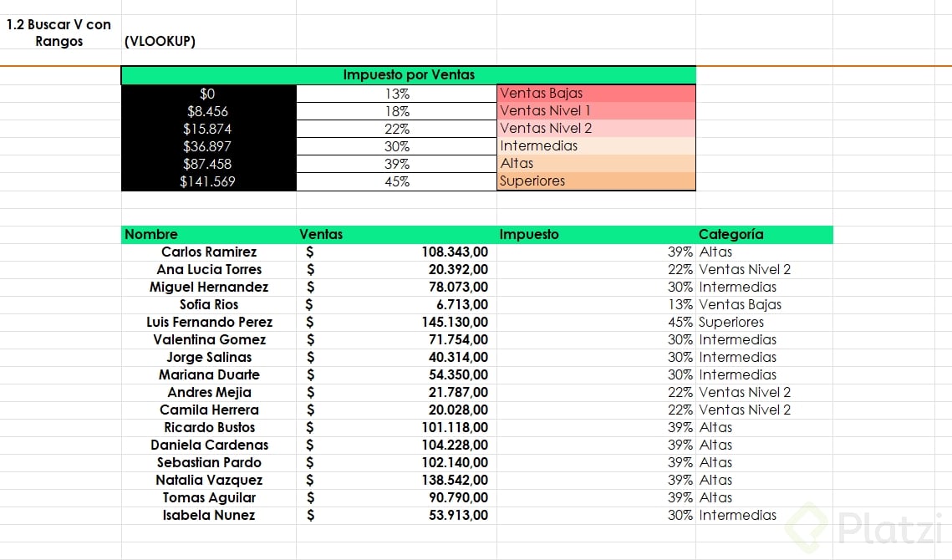This screenshot has width=952, height=560.
Task: Select the "1.2 Buscar V con Rangos" cell
Action: coord(59,33)
